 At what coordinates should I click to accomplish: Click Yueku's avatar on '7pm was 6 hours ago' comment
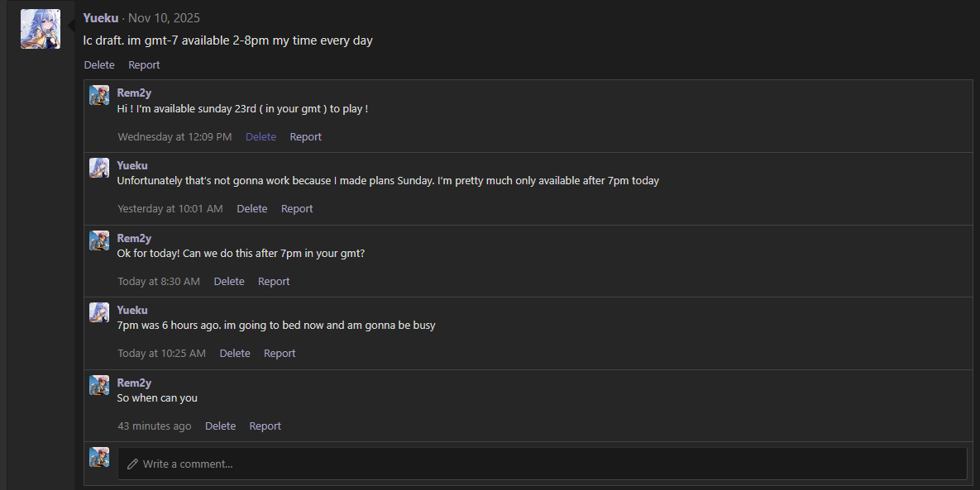tap(99, 312)
